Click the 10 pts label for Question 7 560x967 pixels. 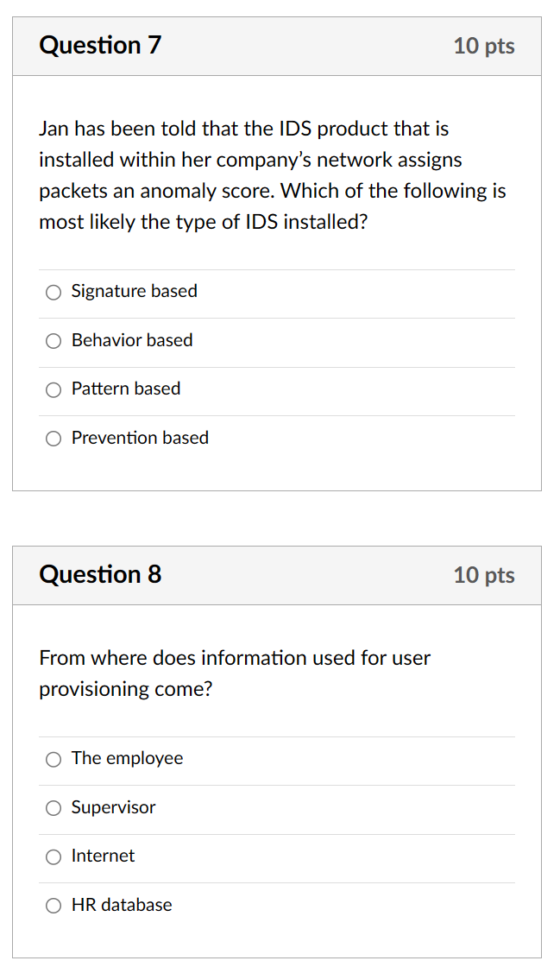point(484,47)
